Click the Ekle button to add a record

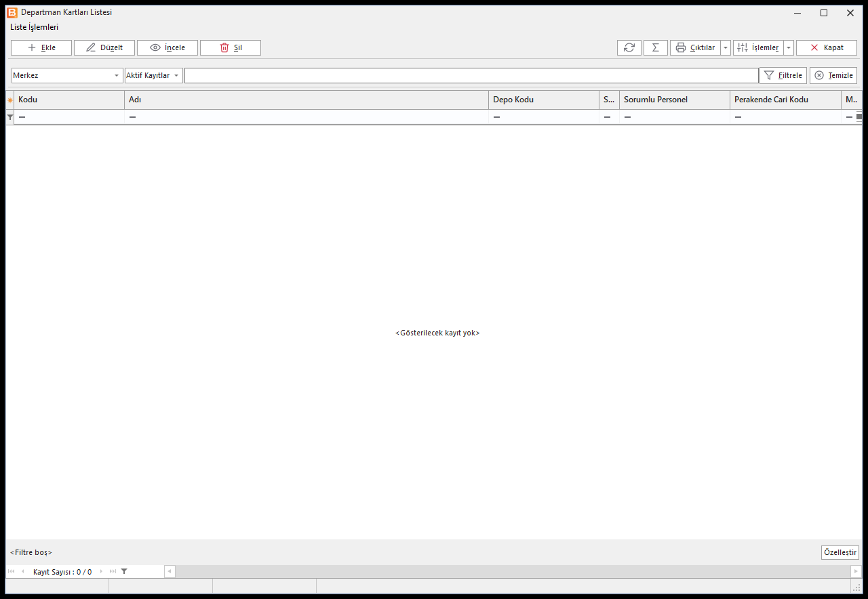(x=41, y=47)
